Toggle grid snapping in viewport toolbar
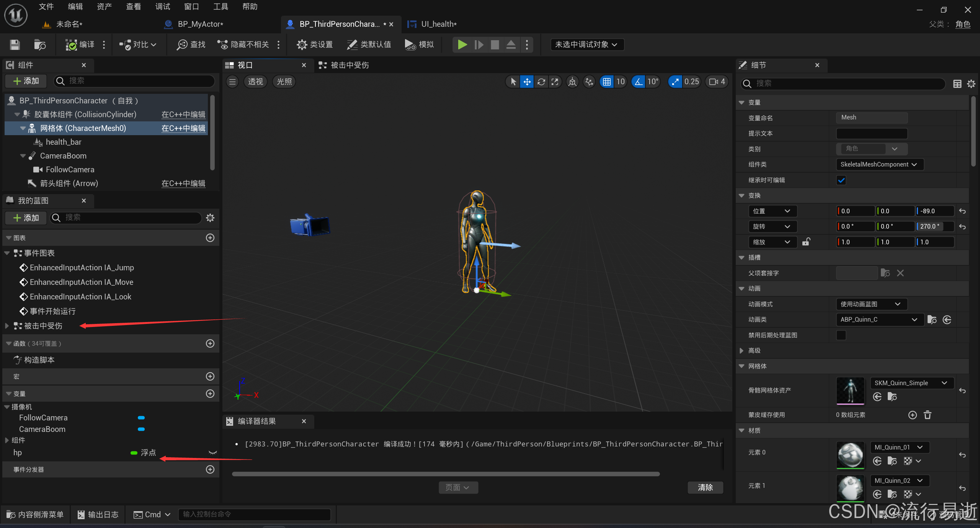Viewport: 980px width, 528px height. 607,82
